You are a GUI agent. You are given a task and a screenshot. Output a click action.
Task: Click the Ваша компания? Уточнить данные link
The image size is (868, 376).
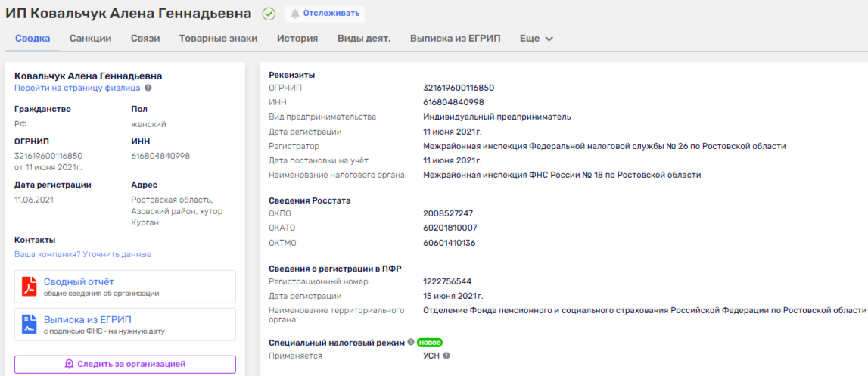[x=82, y=254]
